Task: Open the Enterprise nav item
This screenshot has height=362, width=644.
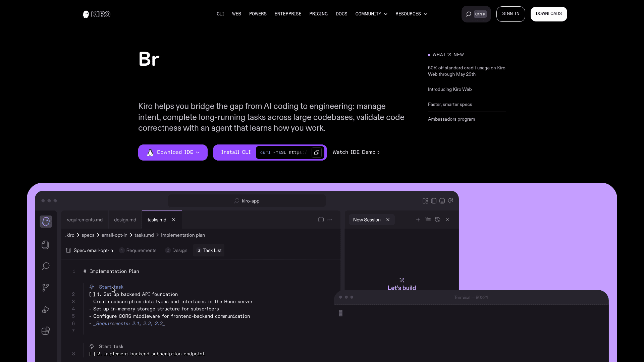Action: coord(288,14)
